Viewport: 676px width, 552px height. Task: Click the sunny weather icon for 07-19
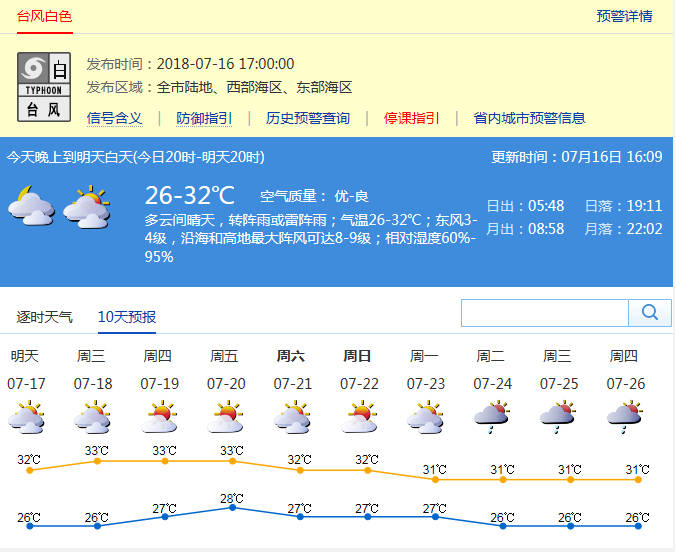[x=160, y=417]
